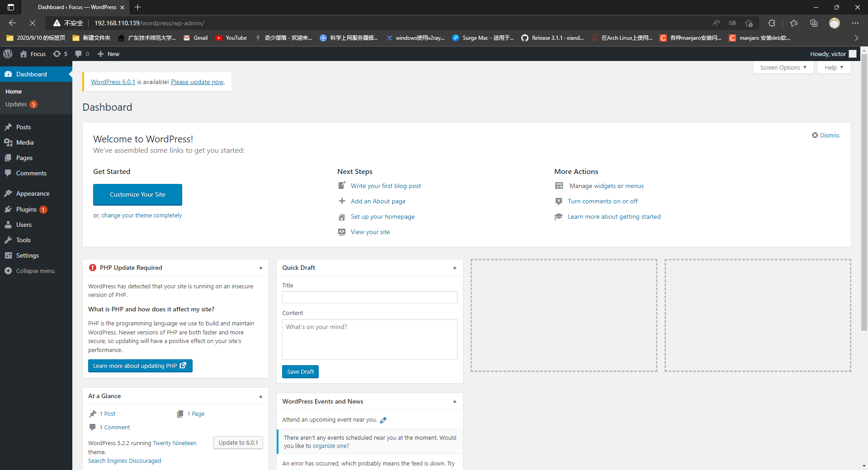The width and height of the screenshot is (868, 470).
Task: Click the Quick Draft Title input field
Action: point(370,297)
